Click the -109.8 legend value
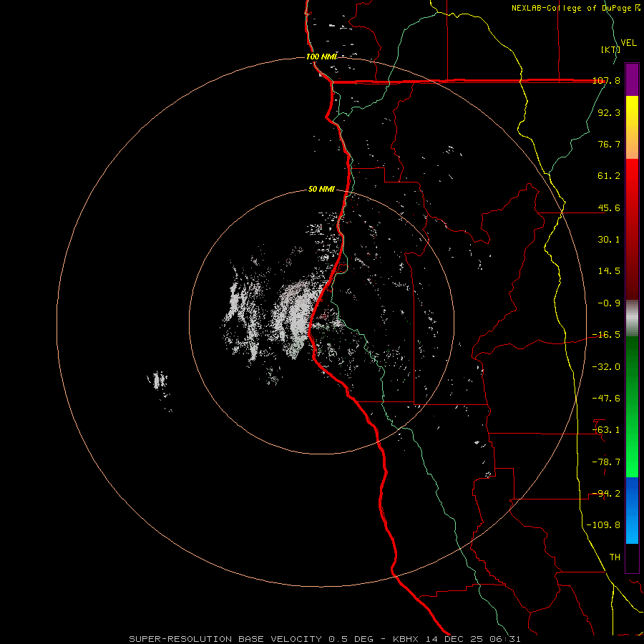Image resolution: width=644 pixels, height=644 pixels. pyautogui.click(x=603, y=525)
